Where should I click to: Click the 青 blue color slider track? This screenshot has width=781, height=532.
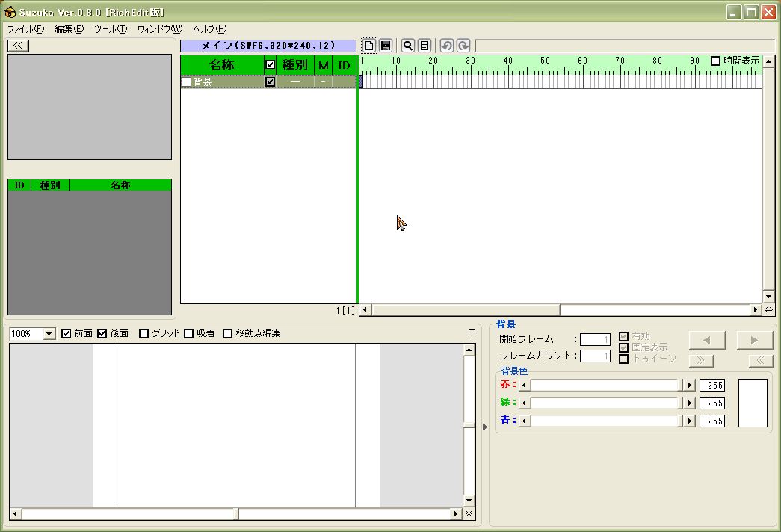(x=606, y=421)
